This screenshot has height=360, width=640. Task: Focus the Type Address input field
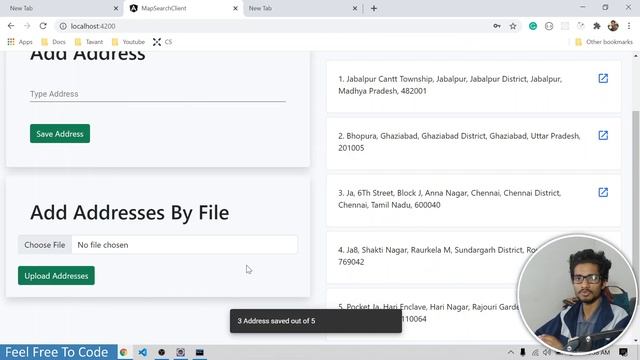coord(158,94)
